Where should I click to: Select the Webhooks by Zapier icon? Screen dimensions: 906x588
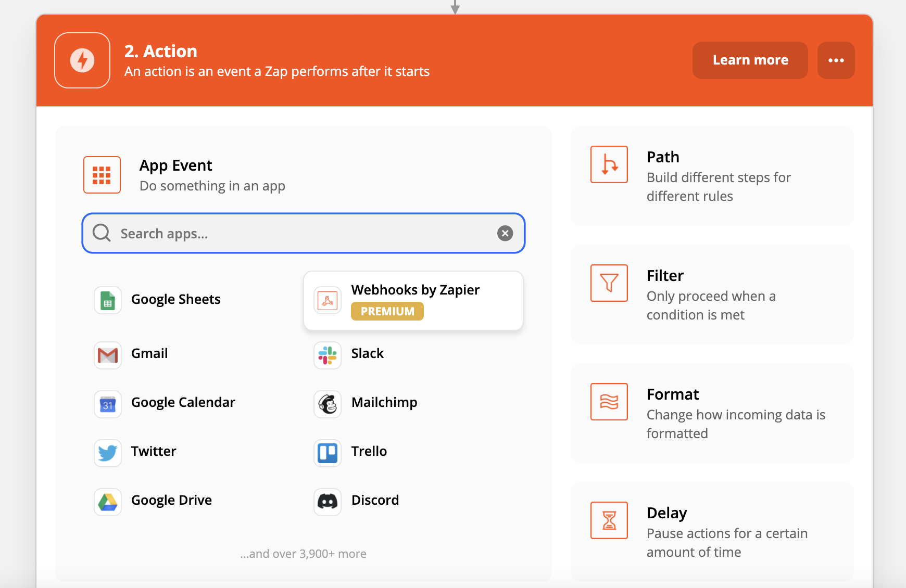(x=328, y=300)
